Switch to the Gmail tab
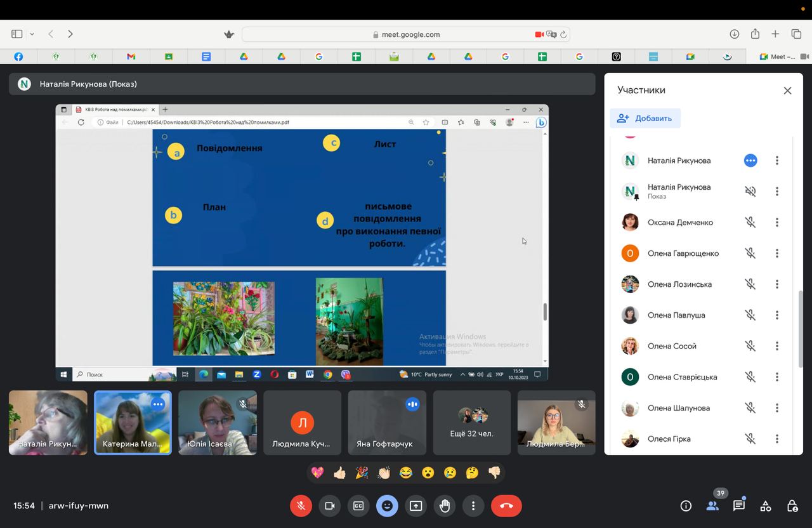Viewport: 812px width, 528px height. coord(131,56)
